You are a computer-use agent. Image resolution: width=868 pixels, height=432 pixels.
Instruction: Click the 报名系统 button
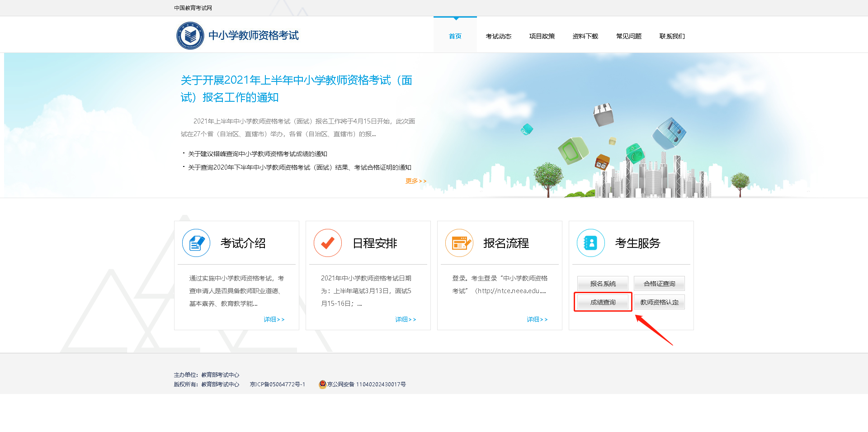click(x=603, y=284)
